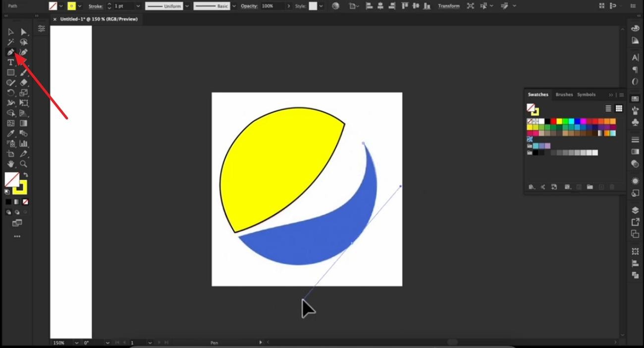Screen dimensions: 644x348
Task: Open the rotation angle 0° dropdown
Action: (x=107, y=343)
